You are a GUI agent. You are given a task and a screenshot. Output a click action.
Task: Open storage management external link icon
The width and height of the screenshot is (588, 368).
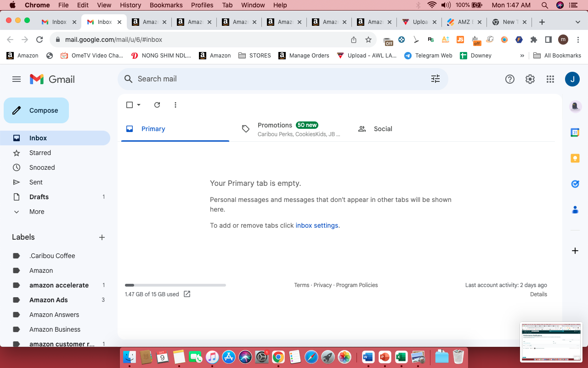point(187,294)
